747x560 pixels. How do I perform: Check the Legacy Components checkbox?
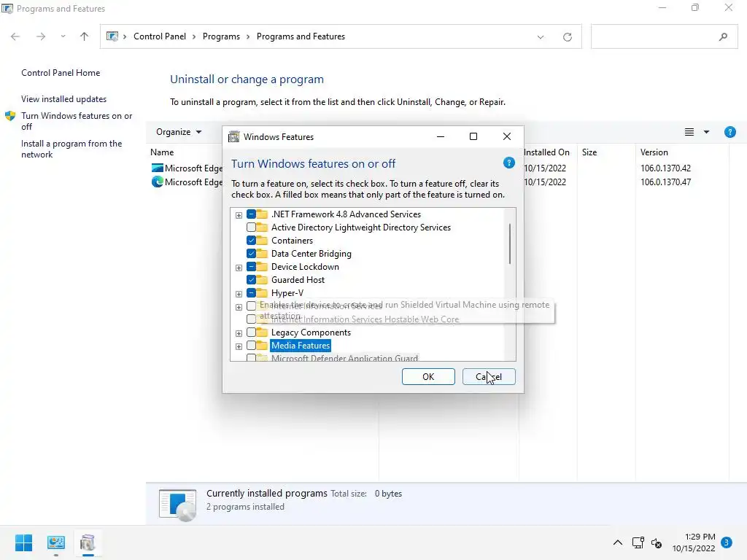pos(251,332)
